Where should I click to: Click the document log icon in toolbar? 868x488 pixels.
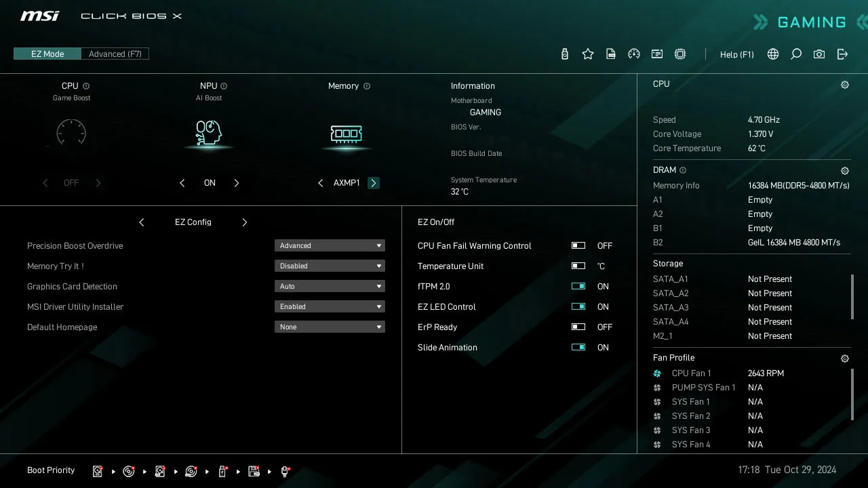[x=611, y=54]
